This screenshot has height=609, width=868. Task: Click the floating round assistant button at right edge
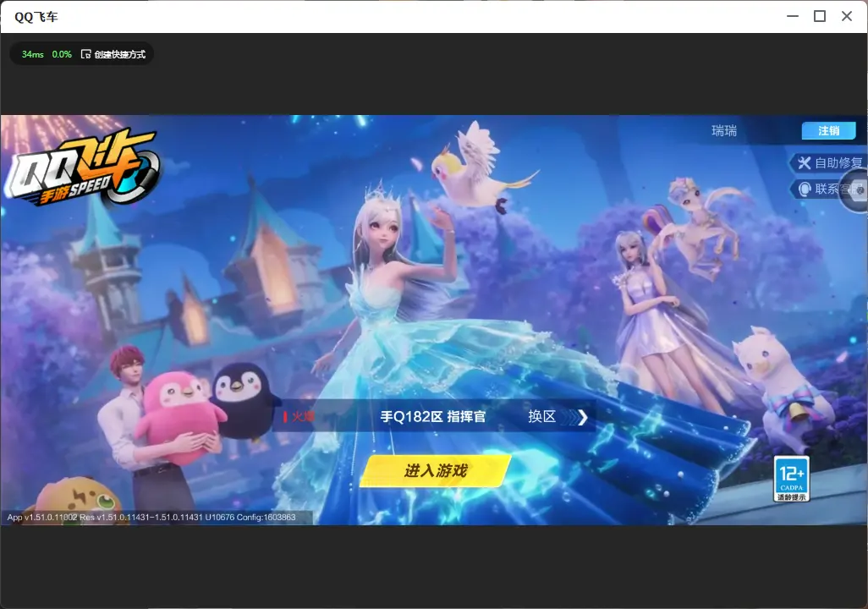(x=856, y=190)
